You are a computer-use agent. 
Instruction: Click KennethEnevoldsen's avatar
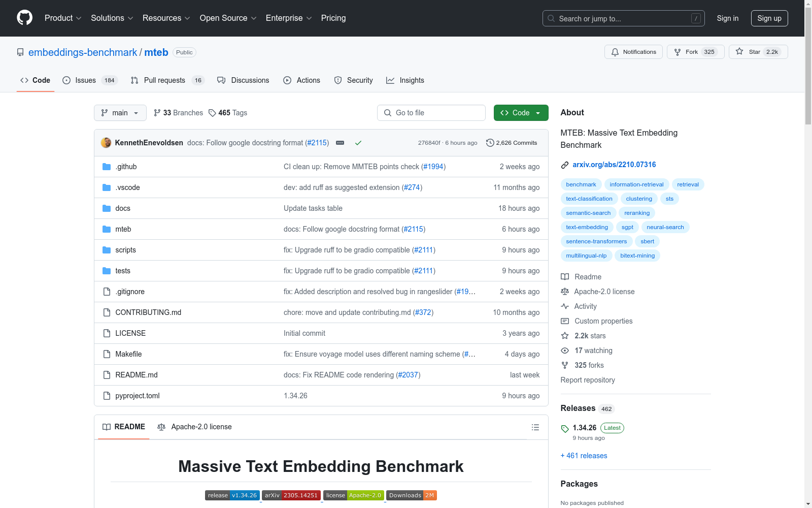click(106, 143)
